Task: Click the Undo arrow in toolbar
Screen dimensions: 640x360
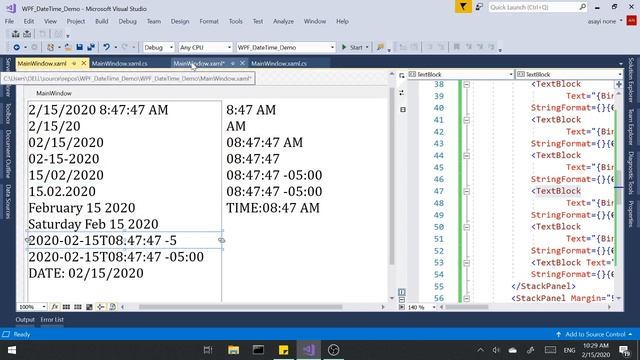Action: [106, 47]
